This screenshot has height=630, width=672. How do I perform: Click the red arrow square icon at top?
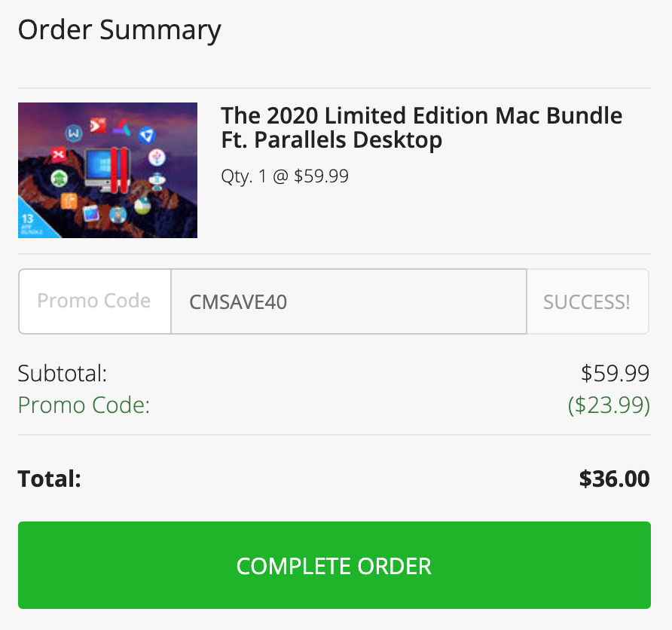[x=98, y=126]
